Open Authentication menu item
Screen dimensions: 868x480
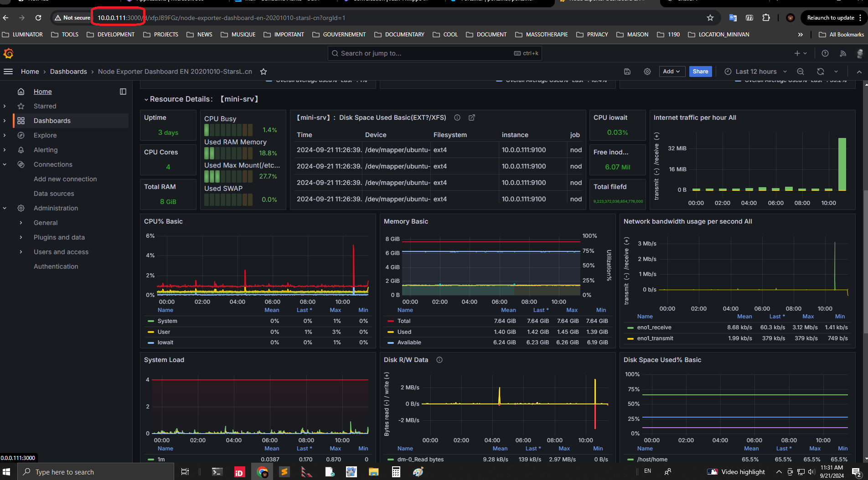click(x=56, y=266)
